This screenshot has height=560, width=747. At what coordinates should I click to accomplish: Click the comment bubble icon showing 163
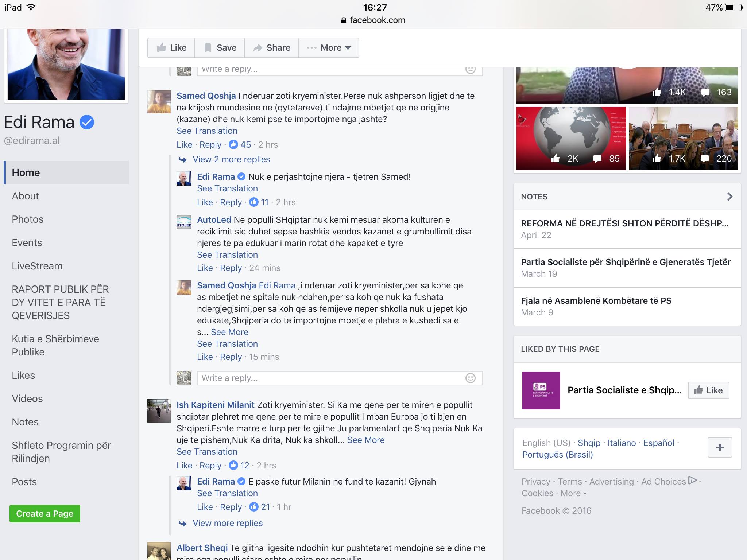705,92
